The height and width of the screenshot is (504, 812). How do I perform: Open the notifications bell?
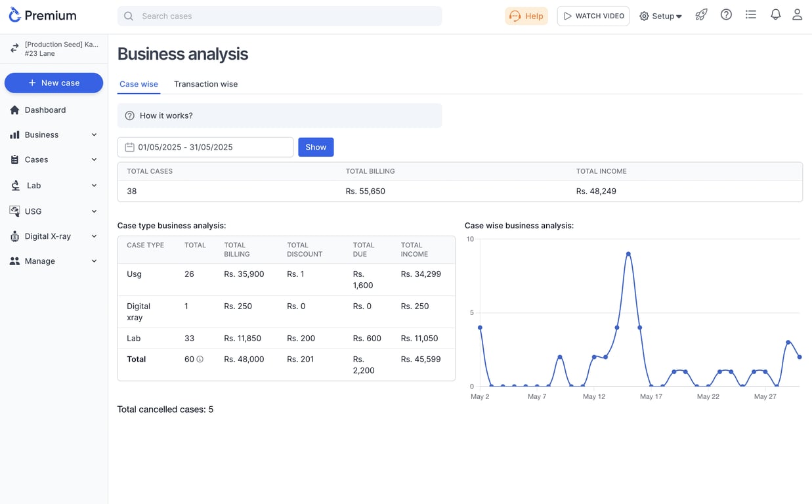point(775,14)
